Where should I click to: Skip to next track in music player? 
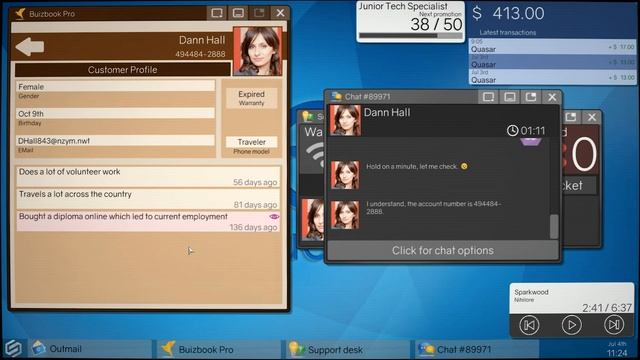[614, 325]
